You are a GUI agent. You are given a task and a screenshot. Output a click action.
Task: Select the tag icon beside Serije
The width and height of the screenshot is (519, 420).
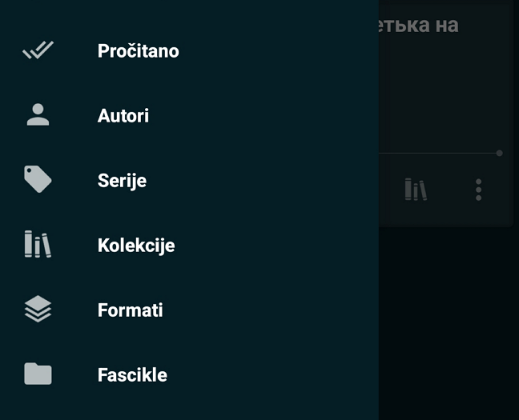tap(38, 180)
